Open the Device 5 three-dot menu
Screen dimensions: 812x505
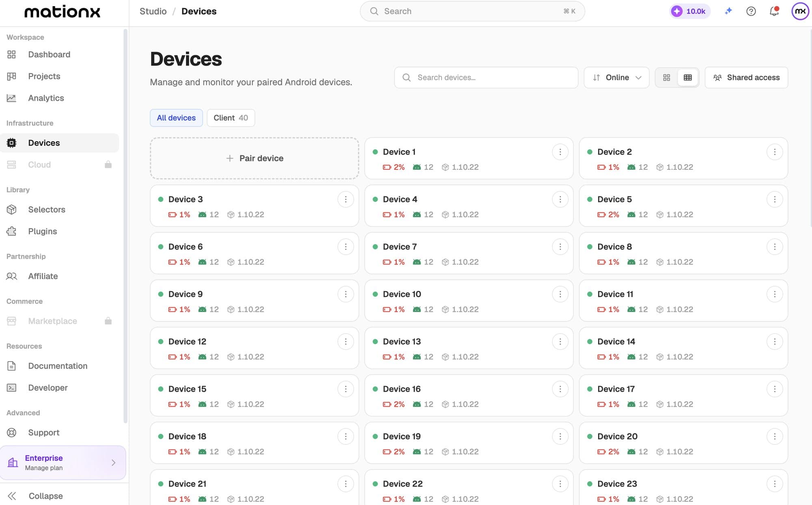(x=774, y=199)
